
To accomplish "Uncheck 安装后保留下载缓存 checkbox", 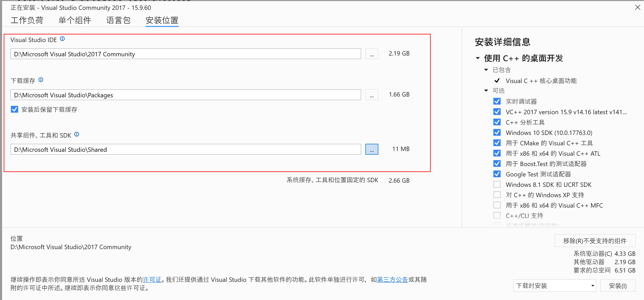I will pos(15,109).
